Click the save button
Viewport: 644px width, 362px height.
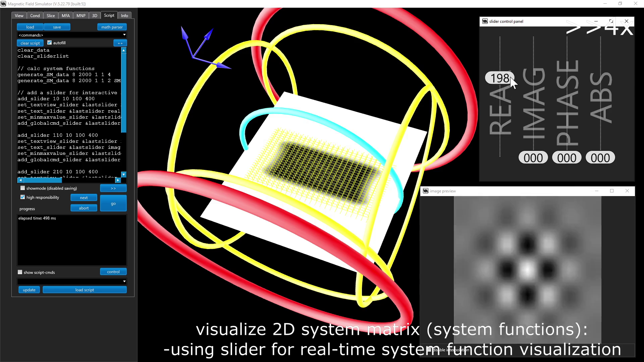click(57, 27)
